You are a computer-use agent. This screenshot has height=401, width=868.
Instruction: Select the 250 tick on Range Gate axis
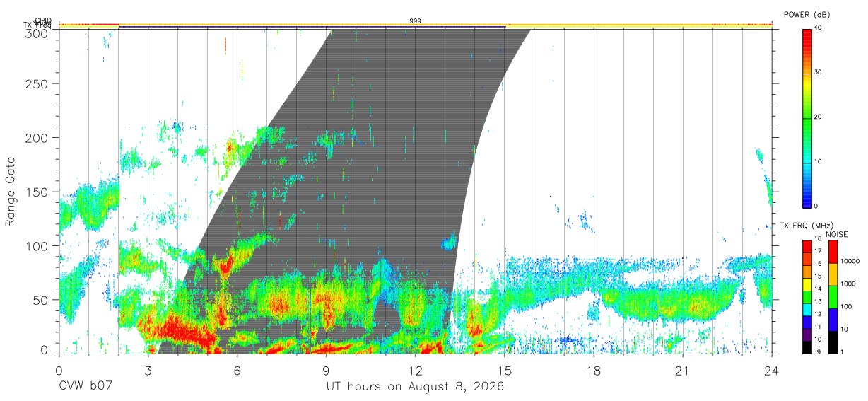coord(38,83)
